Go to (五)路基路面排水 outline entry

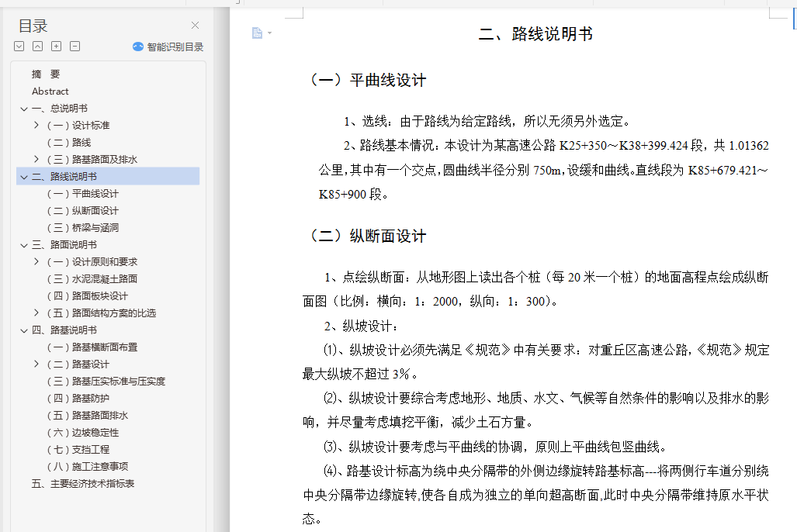point(88,415)
